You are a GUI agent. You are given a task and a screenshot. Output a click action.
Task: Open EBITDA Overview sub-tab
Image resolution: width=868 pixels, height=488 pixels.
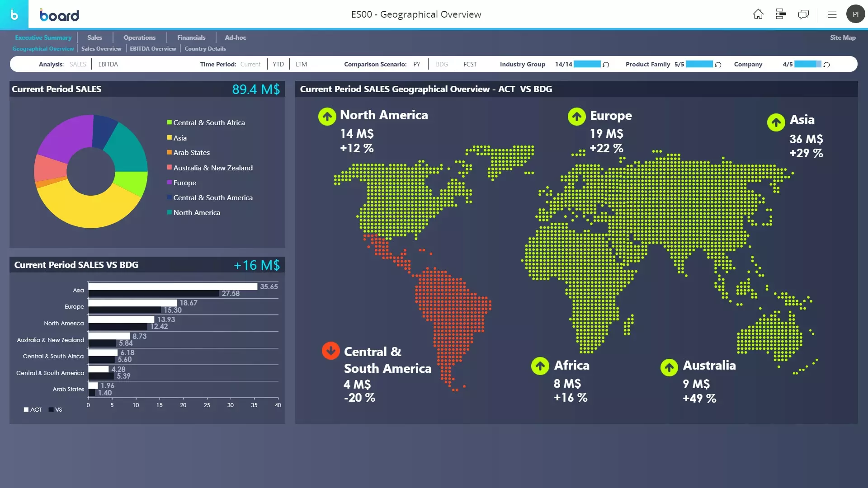coord(153,49)
